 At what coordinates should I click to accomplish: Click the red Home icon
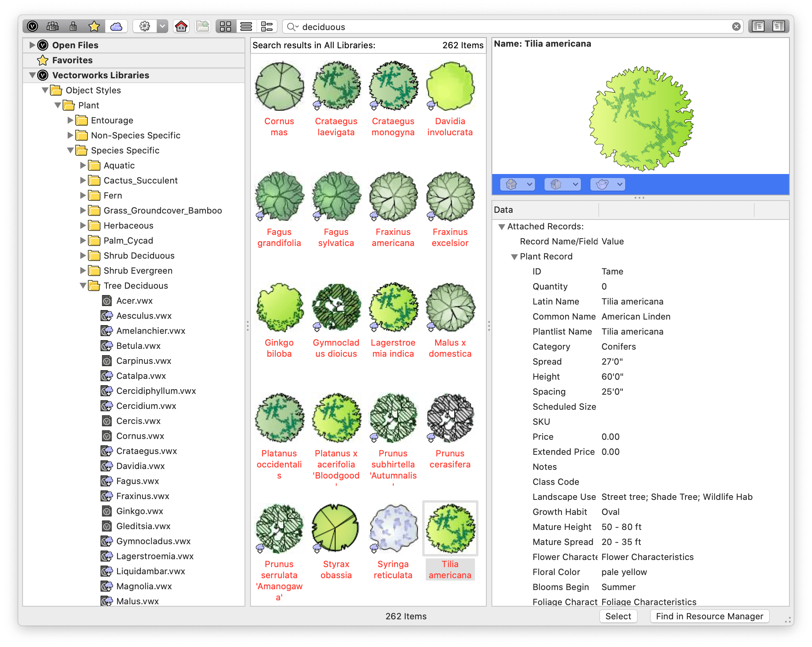pos(181,26)
